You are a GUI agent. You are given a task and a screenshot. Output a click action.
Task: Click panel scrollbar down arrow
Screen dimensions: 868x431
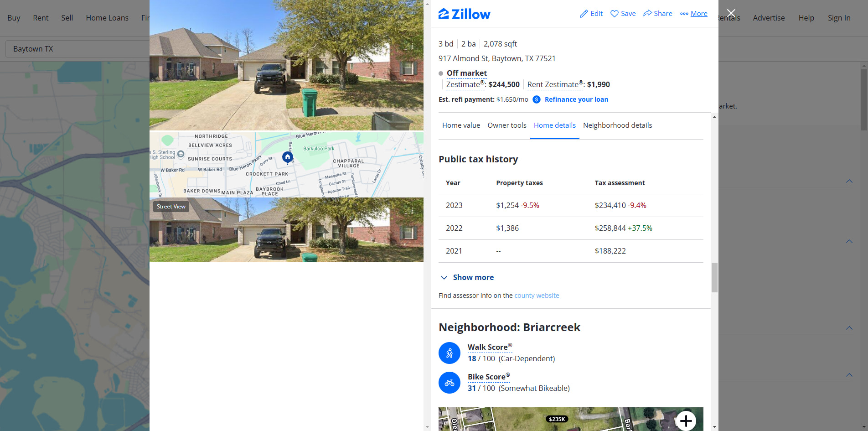coord(714,427)
